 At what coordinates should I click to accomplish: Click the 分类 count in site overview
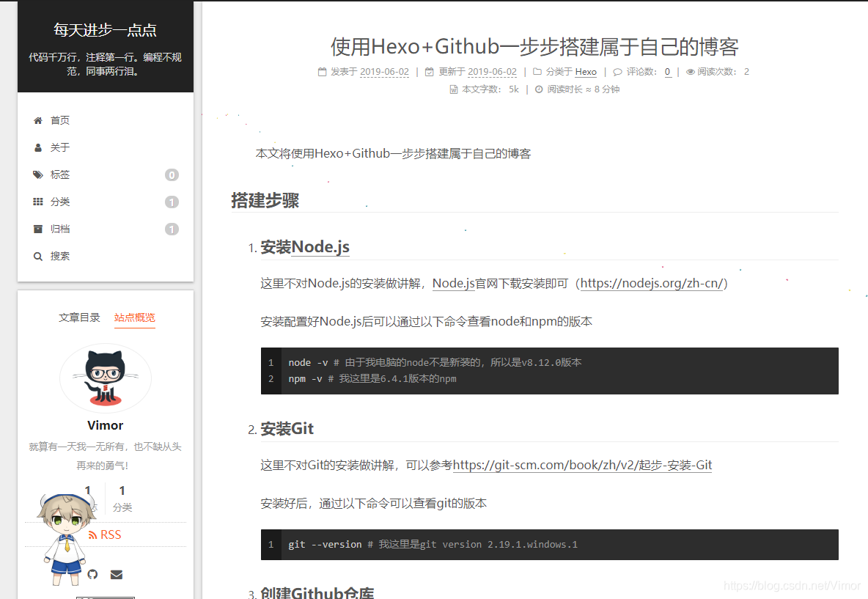pyautogui.click(x=122, y=499)
